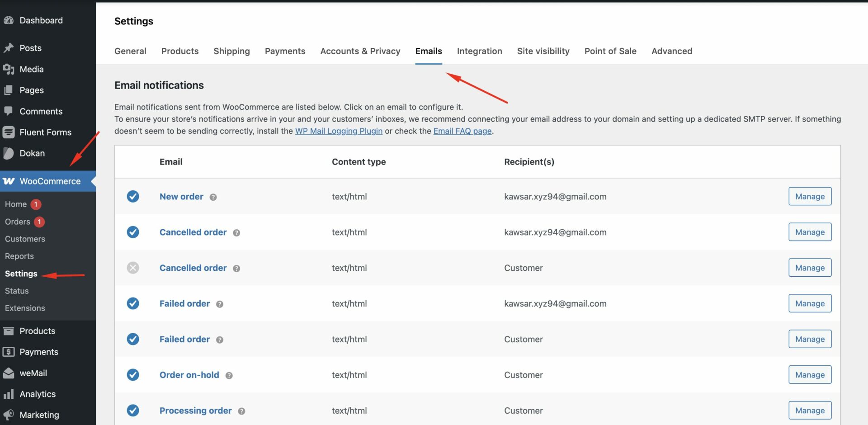Click help icon next to New order

(x=213, y=197)
